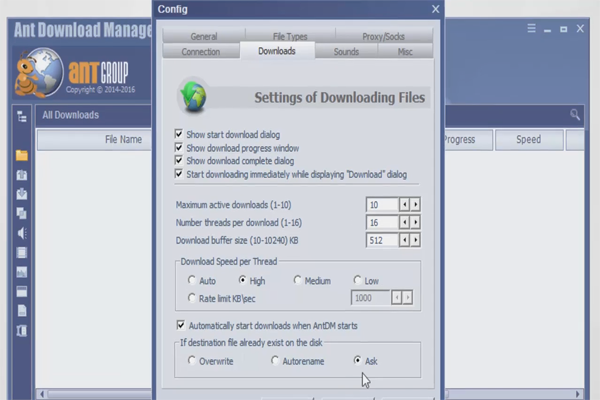The width and height of the screenshot is (600, 400).
Task: Select Medium download speed per thread
Action: [297, 280]
